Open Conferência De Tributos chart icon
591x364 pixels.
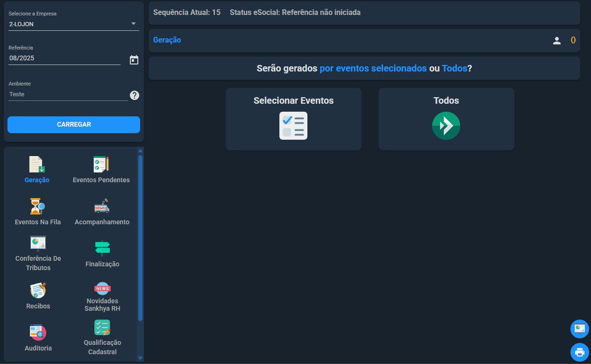point(38,243)
